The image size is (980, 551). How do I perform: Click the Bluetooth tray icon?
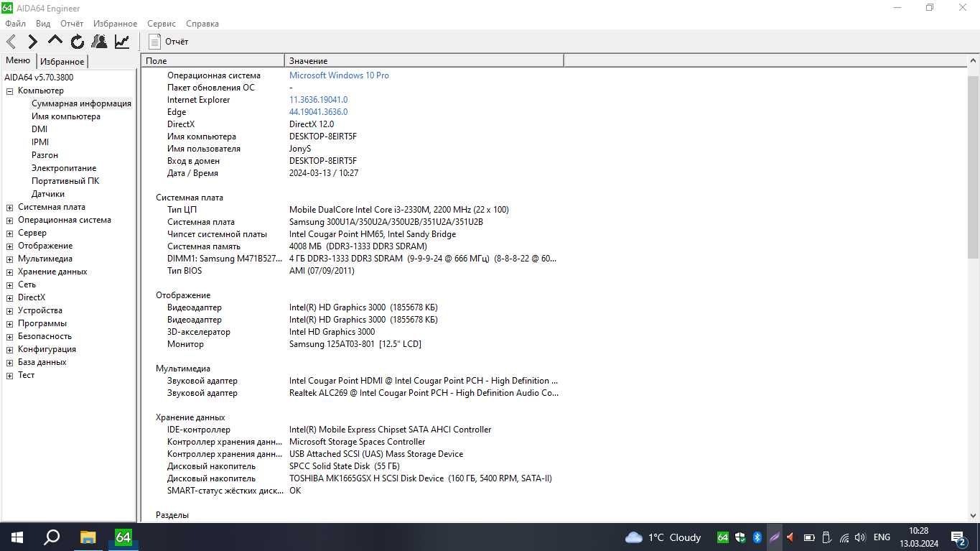pyautogui.click(x=757, y=537)
